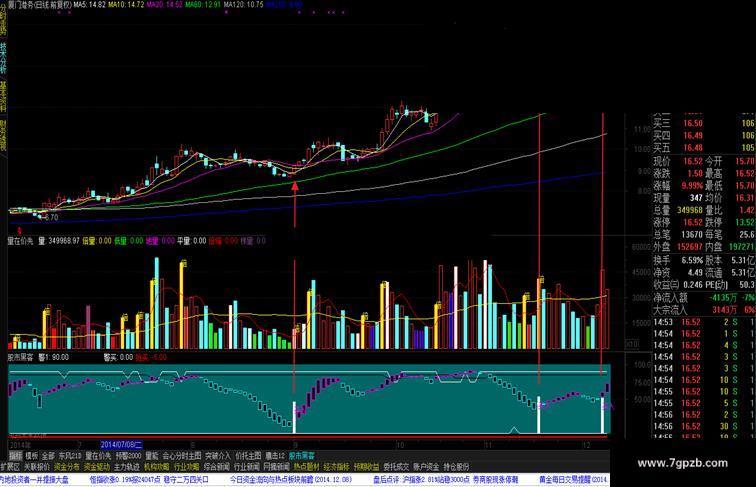Click the 量在价先 volume panel title
The width and height of the screenshot is (756, 487).
pos(20,241)
